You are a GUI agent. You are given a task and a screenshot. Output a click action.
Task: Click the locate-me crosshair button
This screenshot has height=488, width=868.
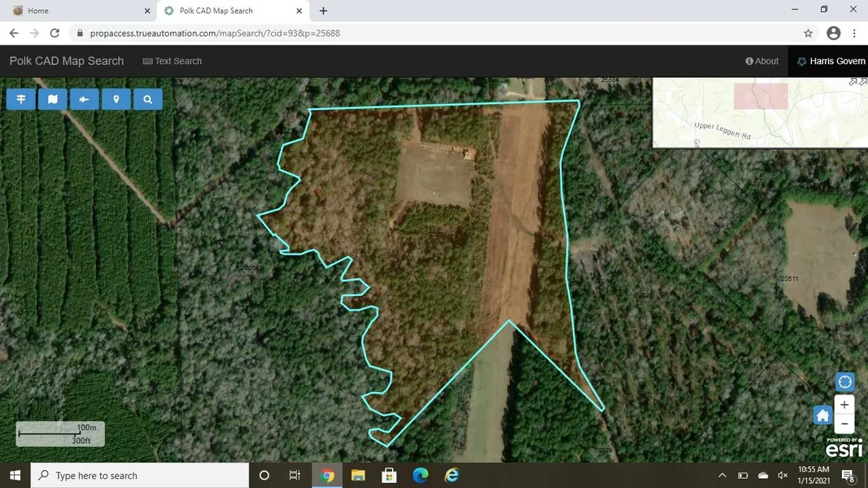click(844, 381)
